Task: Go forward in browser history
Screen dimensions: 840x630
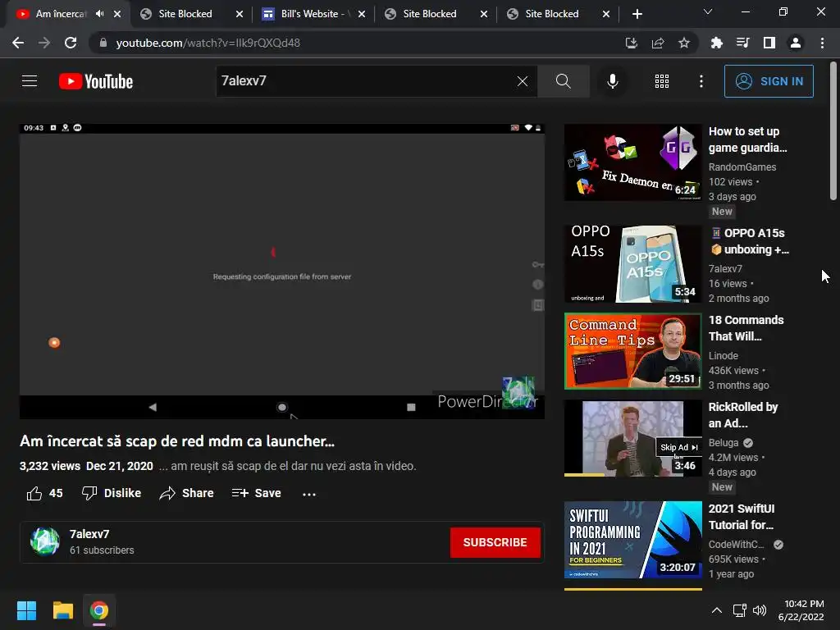Action: 44,43
